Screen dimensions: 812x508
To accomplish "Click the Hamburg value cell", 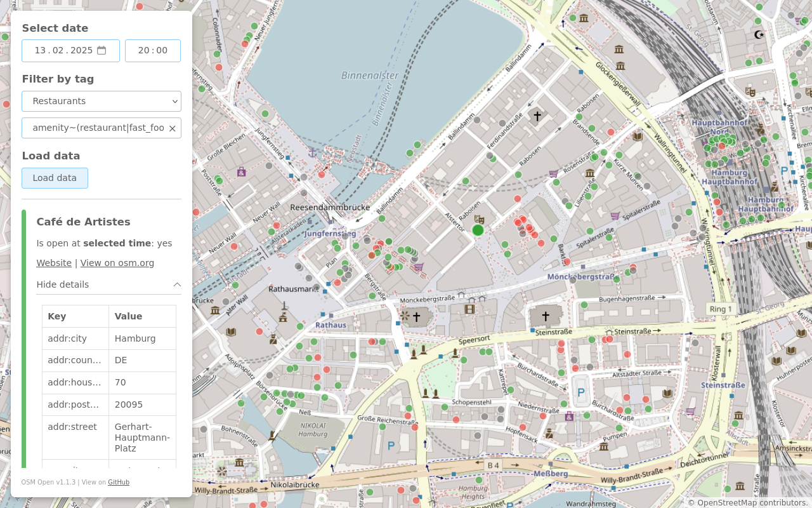I will pyautogui.click(x=143, y=338).
